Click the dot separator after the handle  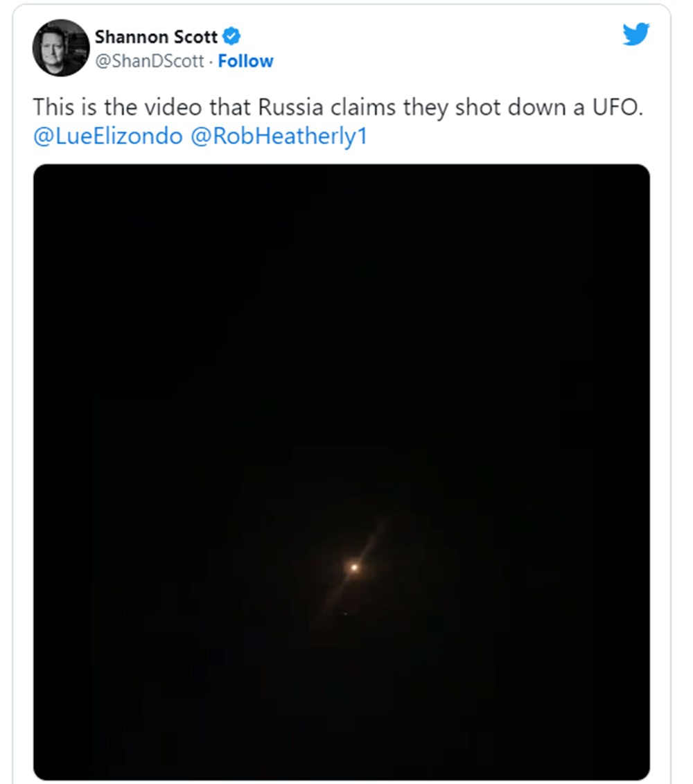[x=210, y=61]
